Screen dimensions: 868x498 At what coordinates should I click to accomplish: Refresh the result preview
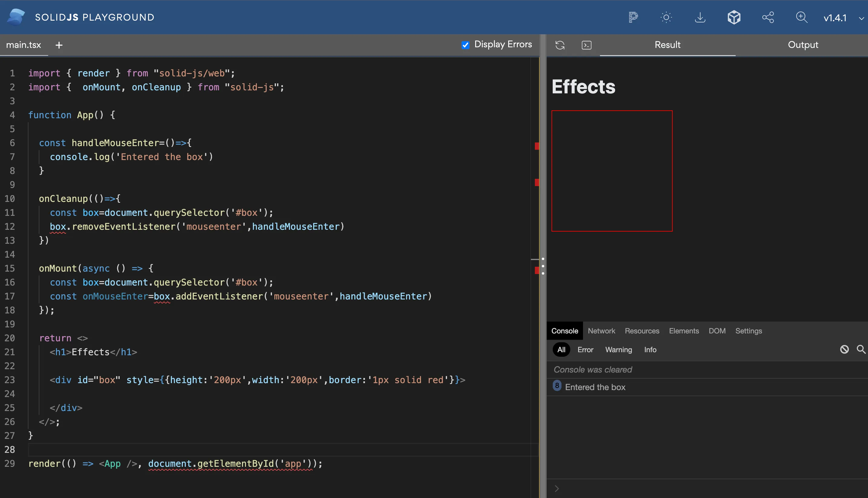[560, 45]
